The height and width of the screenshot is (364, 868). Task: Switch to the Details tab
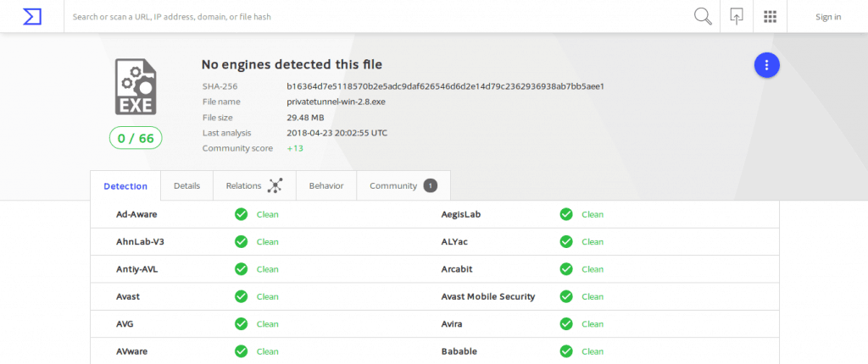186,186
